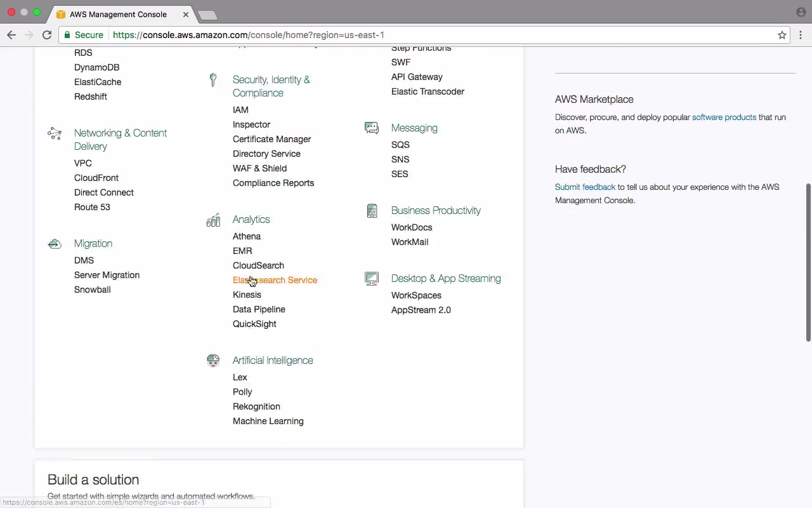Click the page vertical scrollbar thumb
The height and width of the screenshot is (508, 812).
(x=808, y=262)
